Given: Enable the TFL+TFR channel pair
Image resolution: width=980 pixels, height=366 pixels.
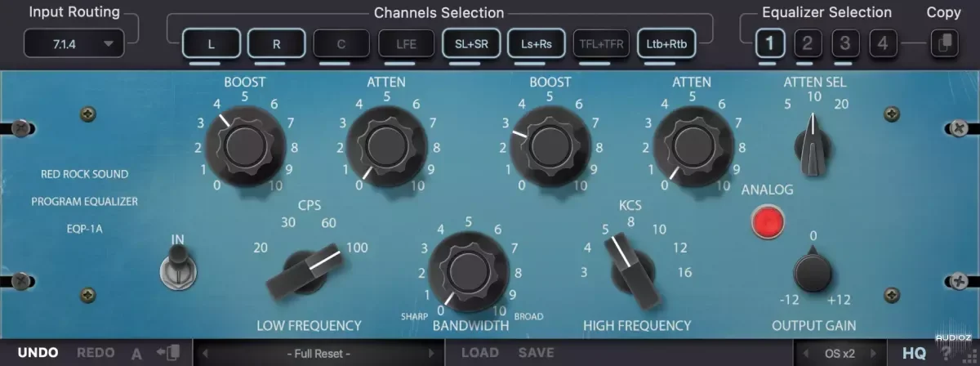Looking at the screenshot, I should (x=601, y=43).
